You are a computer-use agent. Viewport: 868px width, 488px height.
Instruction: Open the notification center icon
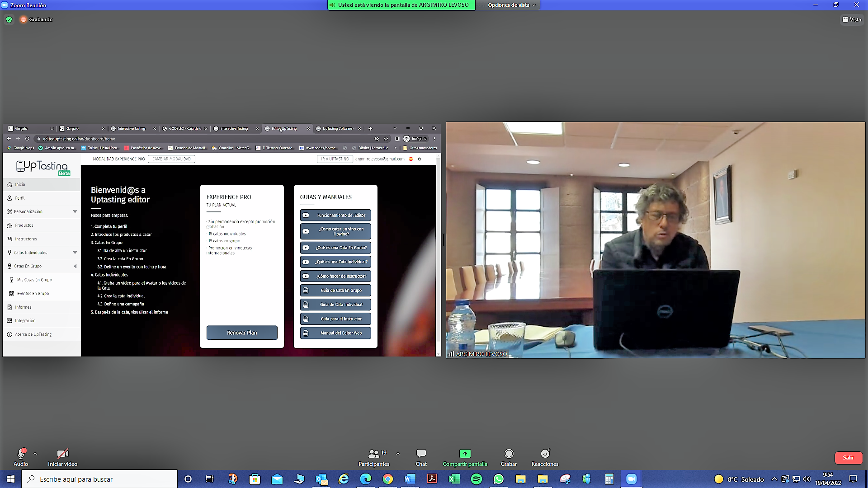pos(853,479)
